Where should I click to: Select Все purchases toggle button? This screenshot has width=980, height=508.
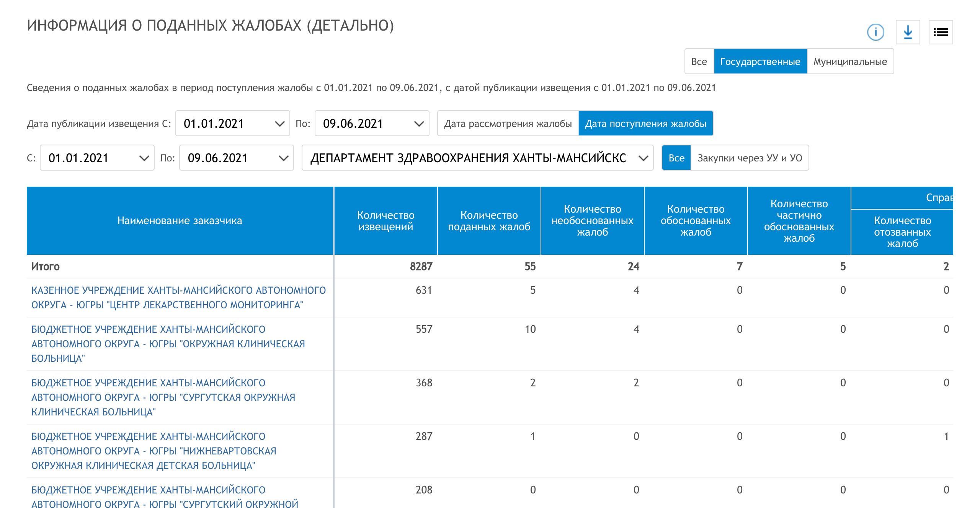point(676,158)
